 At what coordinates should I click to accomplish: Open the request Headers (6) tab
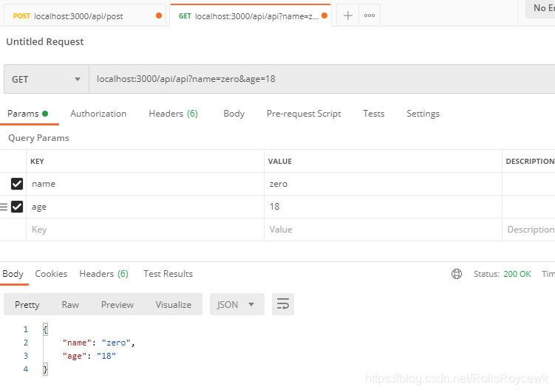[x=173, y=114]
